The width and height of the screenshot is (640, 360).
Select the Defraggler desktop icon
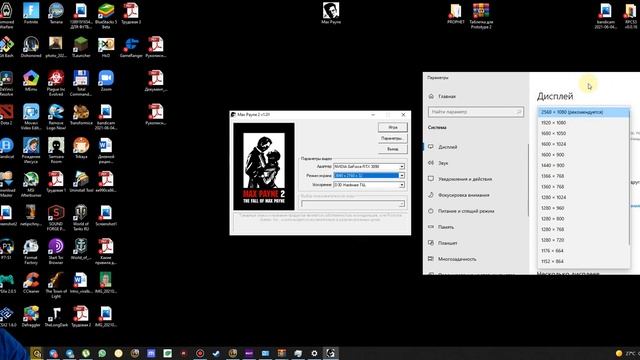(31, 316)
